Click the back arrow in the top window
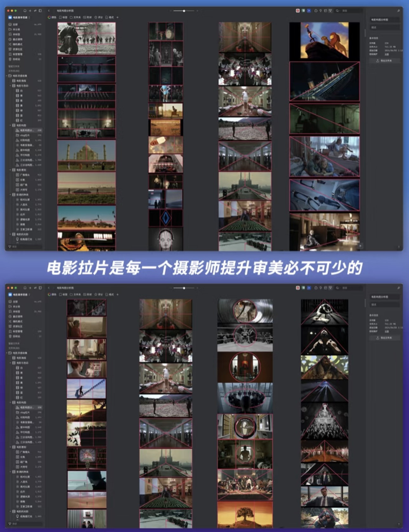 (49, 11)
